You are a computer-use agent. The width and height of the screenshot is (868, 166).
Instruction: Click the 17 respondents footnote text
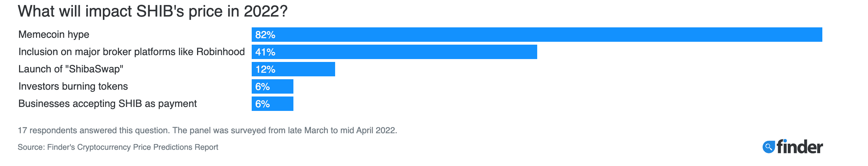click(207, 130)
